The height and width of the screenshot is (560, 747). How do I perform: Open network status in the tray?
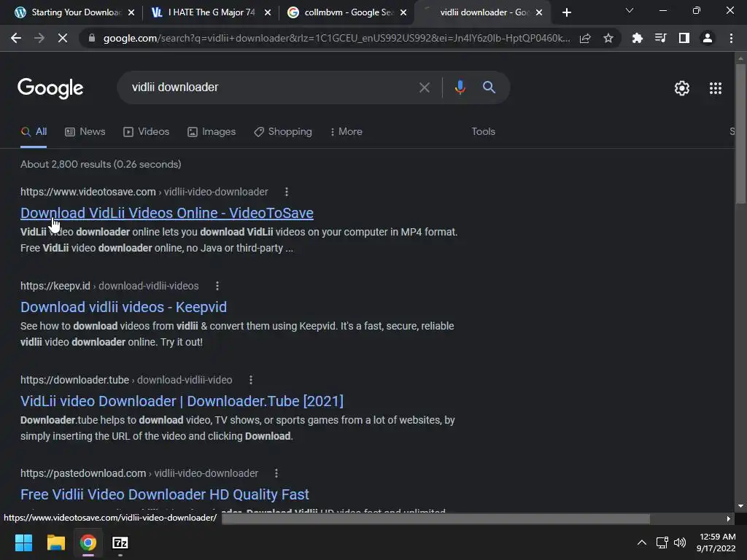[x=662, y=542]
